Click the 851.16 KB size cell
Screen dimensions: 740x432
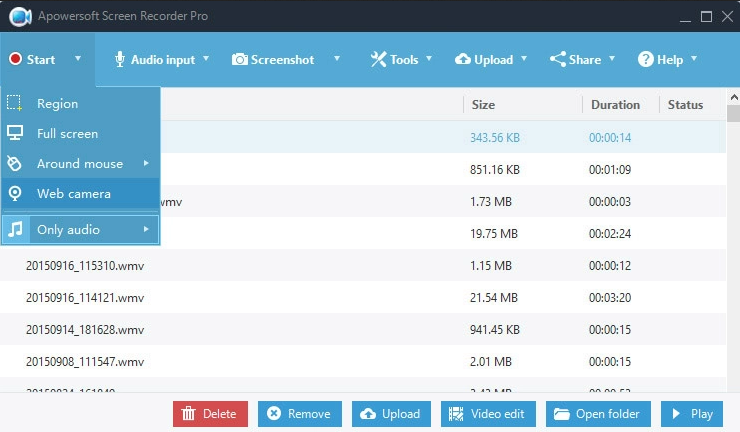coord(495,169)
